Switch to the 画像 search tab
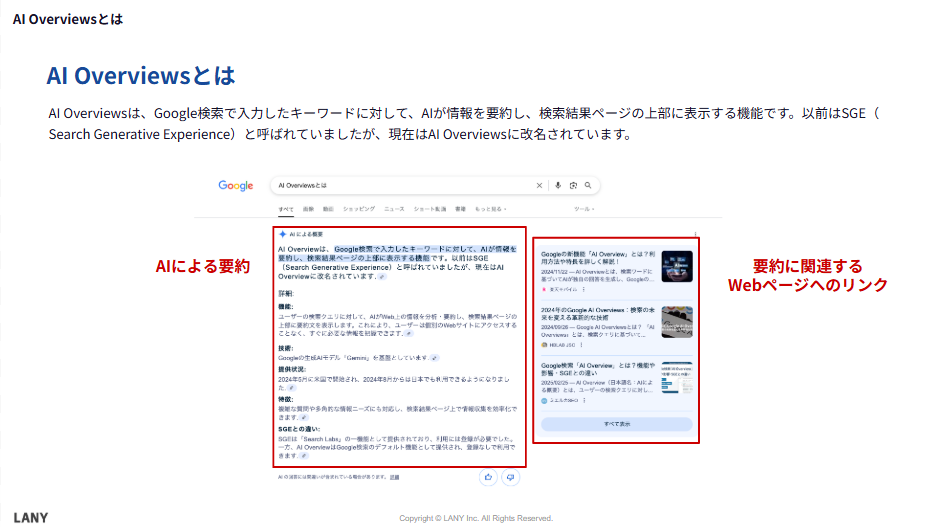 point(309,209)
